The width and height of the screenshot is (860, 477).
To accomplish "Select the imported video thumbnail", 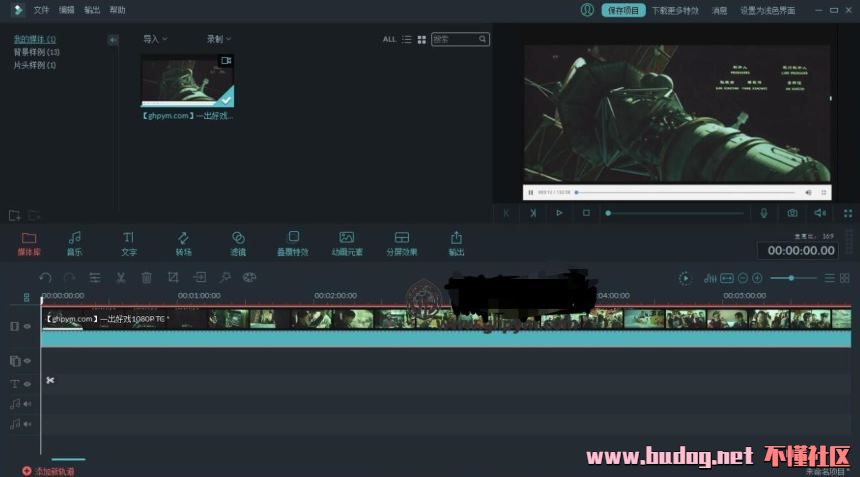I will [188, 81].
